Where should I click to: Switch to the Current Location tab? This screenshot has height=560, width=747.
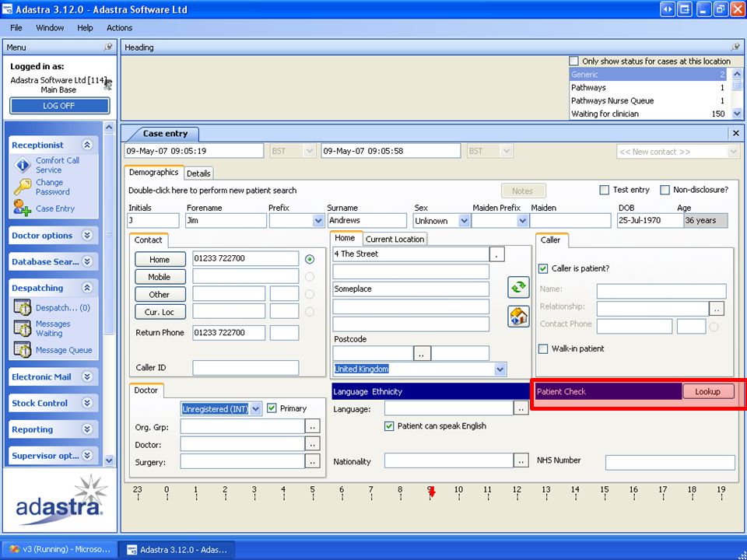click(x=395, y=239)
